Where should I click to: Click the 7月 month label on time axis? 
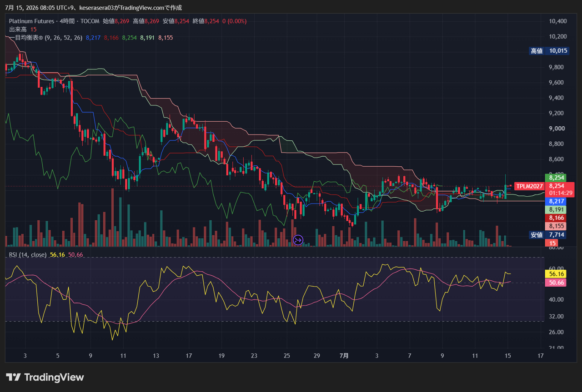[x=344, y=356]
